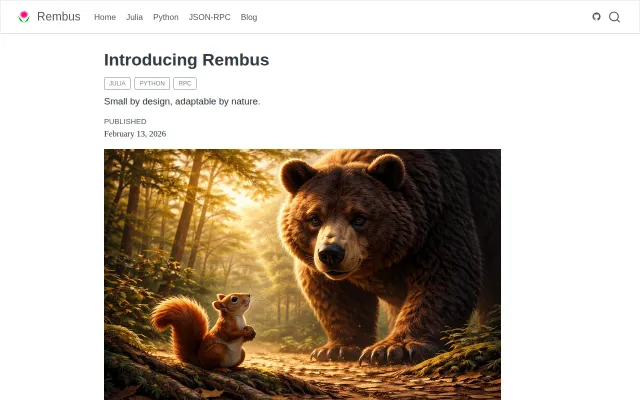Select the JULIA category tag
Viewport: 640px width, 400px height.
click(x=117, y=83)
